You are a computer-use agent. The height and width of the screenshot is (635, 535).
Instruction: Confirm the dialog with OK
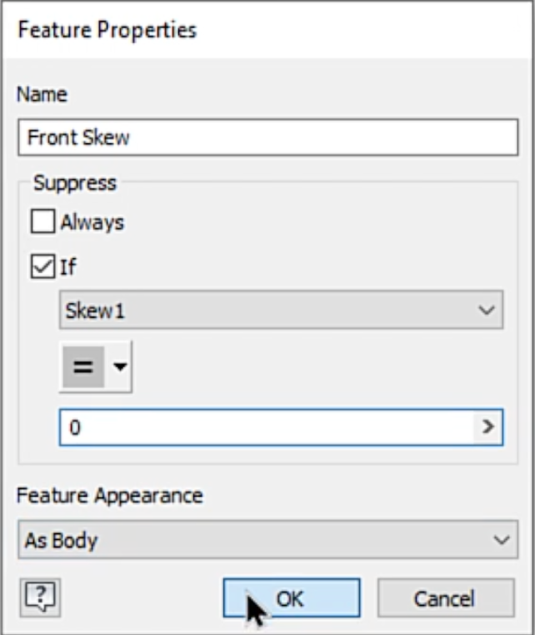click(x=291, y=598)
